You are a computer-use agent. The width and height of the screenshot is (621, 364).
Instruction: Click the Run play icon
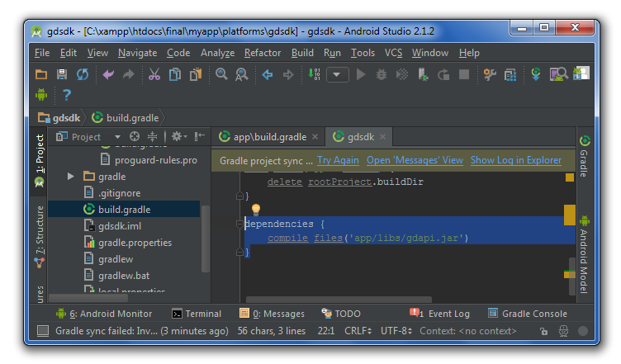coord(361,74)
